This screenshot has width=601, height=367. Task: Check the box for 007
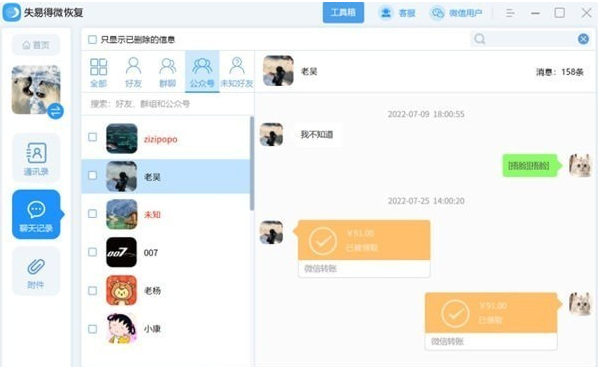point(92,252)
